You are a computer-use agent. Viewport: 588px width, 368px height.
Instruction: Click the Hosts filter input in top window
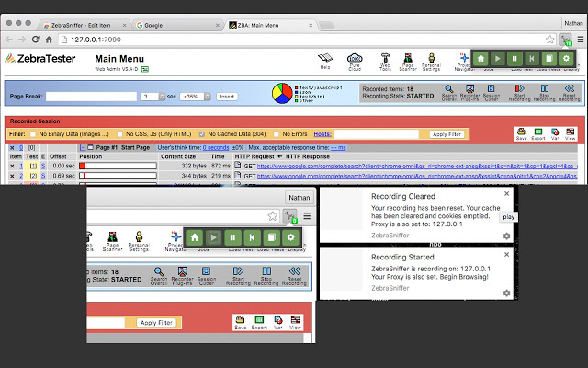[x=376, y=134]
